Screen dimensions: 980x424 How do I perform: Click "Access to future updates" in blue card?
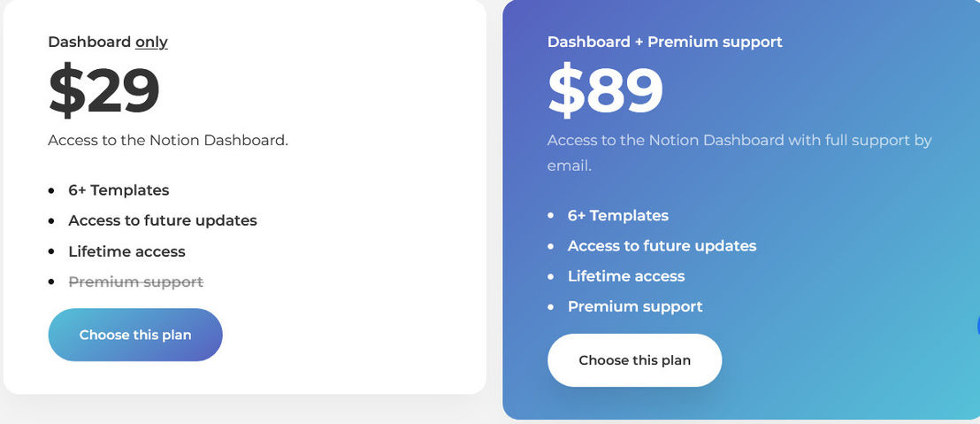click(x=662, y=246)
